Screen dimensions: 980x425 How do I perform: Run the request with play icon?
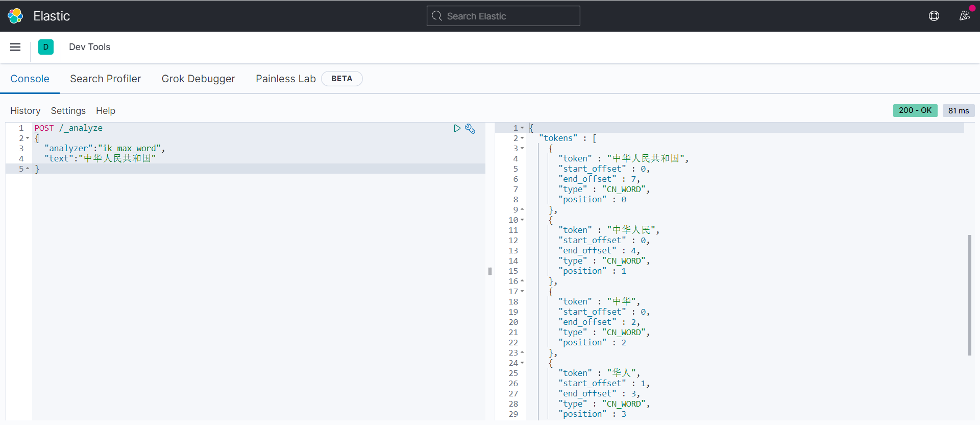click(457, 128)
